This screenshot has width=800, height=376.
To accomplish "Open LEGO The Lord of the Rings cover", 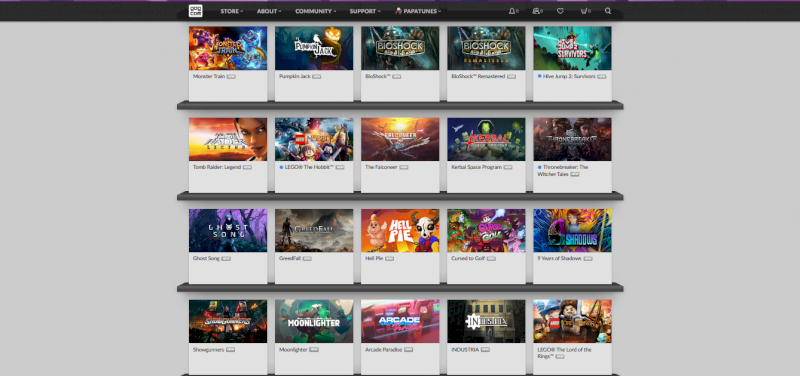I will tap(572, 321).
